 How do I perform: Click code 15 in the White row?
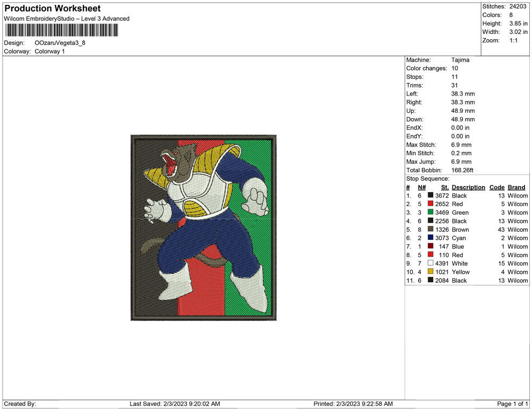coord(501,264)
